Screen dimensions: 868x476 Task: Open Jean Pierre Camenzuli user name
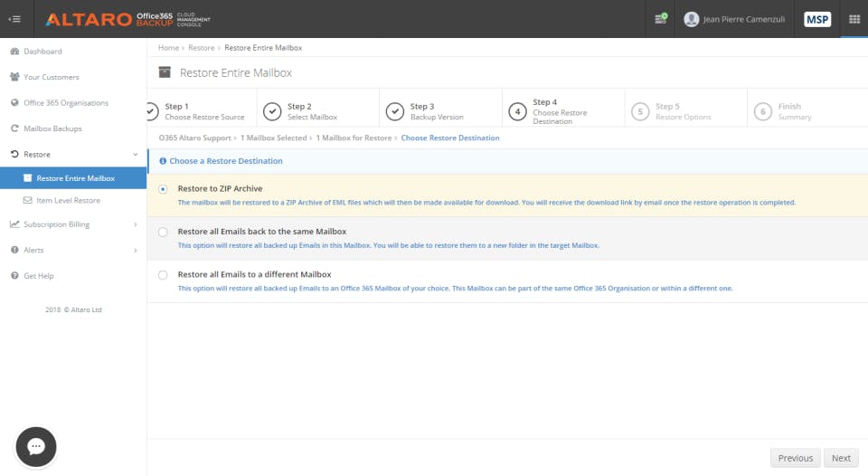(743, 19)
